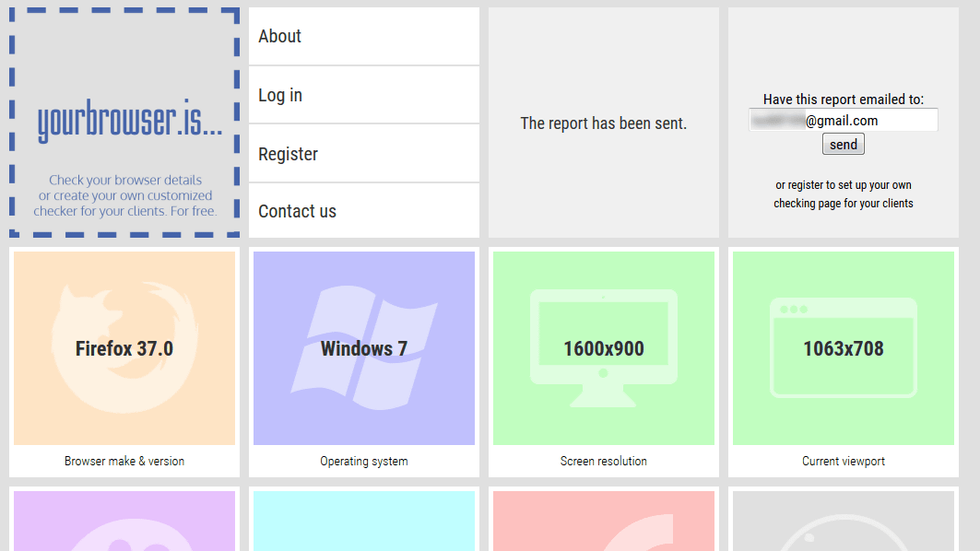
Task: Click the Windows 7 operating system icon
Action: pos(364,348)
